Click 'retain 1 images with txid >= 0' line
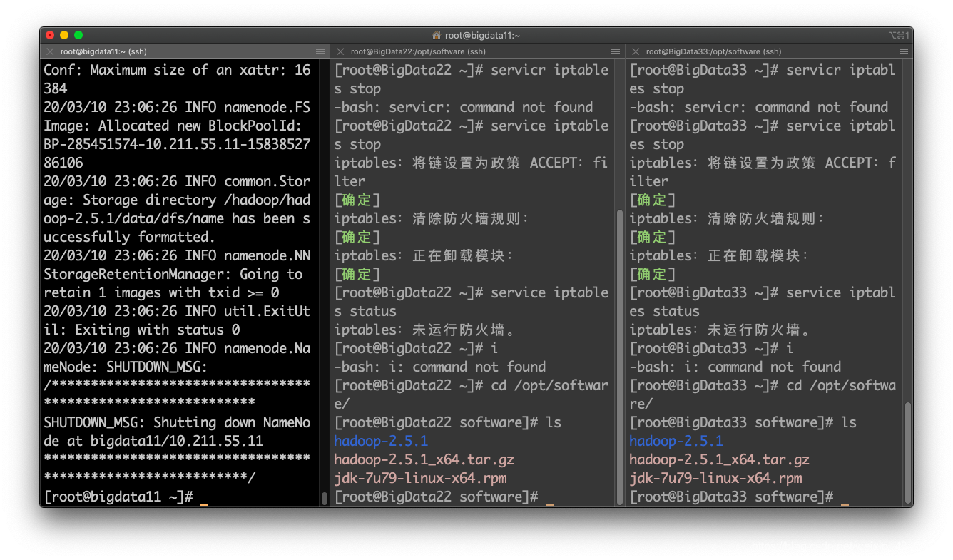953x560 pixels. 161,292
